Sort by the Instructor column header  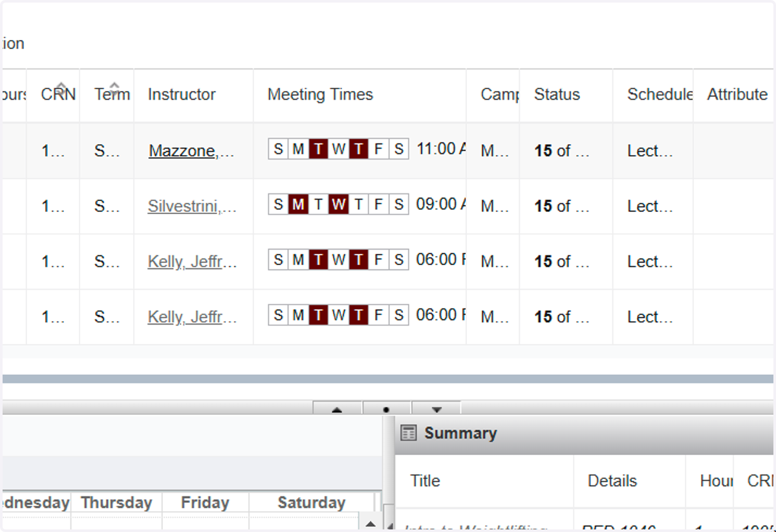[182, 94]
